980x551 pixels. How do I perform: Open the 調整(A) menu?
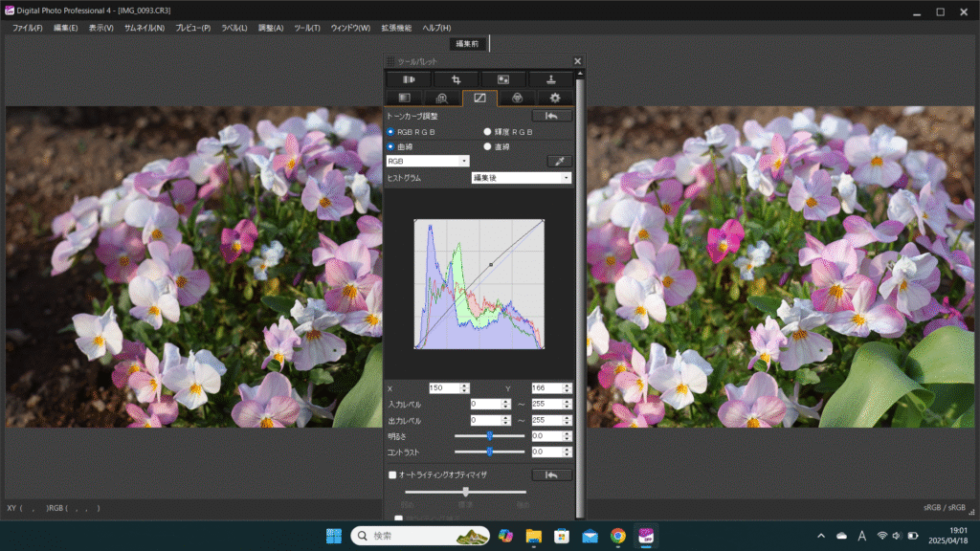click(271, 28)
